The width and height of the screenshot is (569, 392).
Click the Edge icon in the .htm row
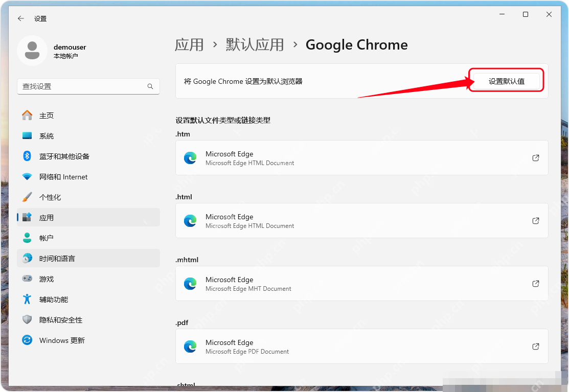(x=190, y=158)
